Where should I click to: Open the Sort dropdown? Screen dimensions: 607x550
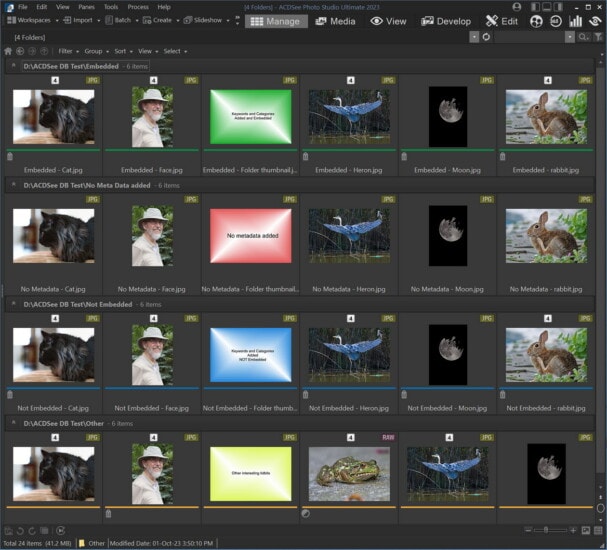pos(121,50)
